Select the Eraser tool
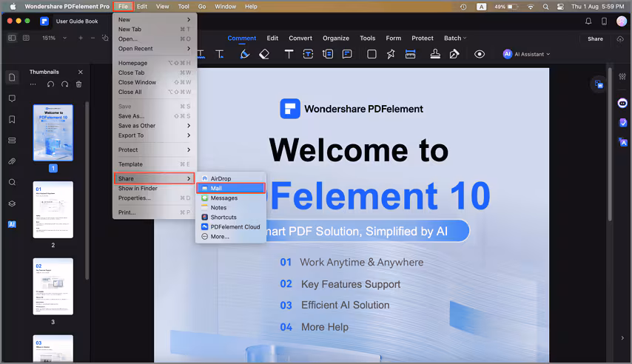This screenshot has width=632, height=364. coord(264,54)
